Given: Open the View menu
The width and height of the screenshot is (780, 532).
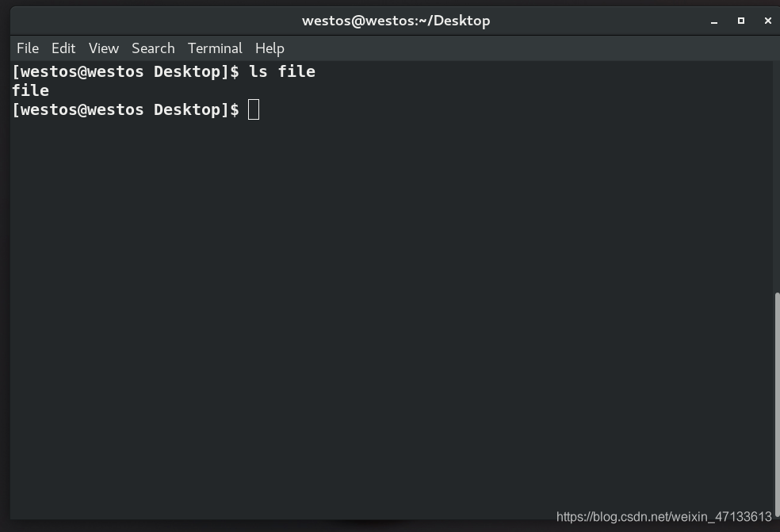Looking at the screenshot, I should [x=104, y=48].
